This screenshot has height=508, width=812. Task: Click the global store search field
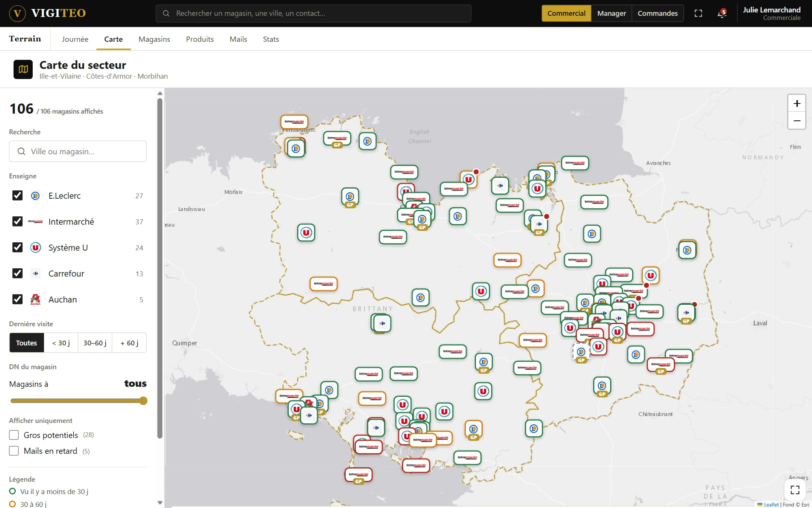313,14
